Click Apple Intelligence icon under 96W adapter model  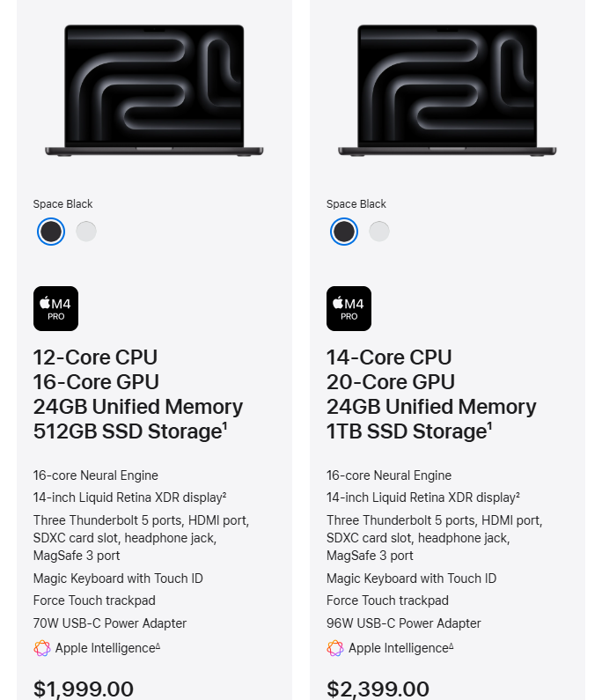coord(334,648)
